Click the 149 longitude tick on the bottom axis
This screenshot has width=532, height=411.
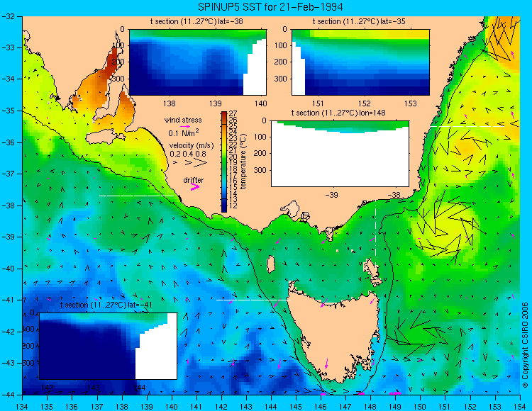(x=395, y=407)
